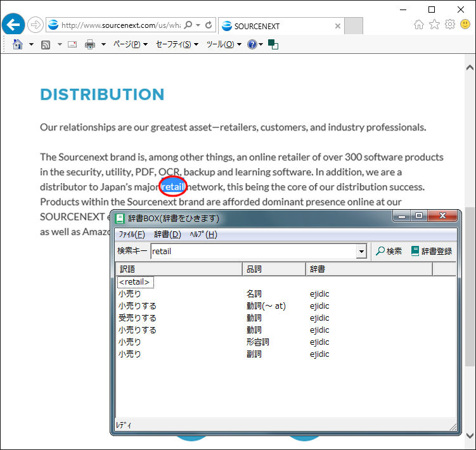Click the 辞書 column header

[x=369, y=269]
